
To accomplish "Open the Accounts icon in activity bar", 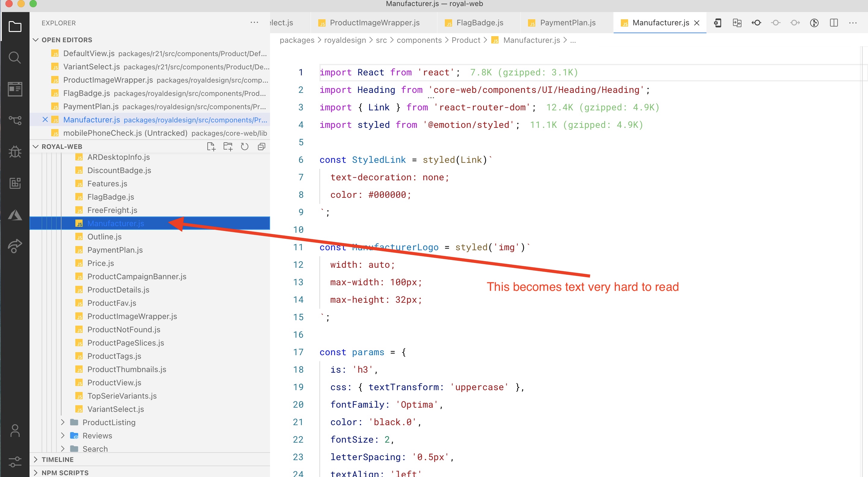I will point(15,431).
